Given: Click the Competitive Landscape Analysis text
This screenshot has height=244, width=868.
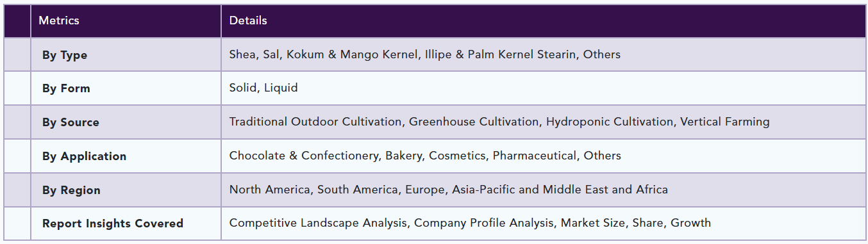Looking at the screenshot, I should [x=318, y=223].
